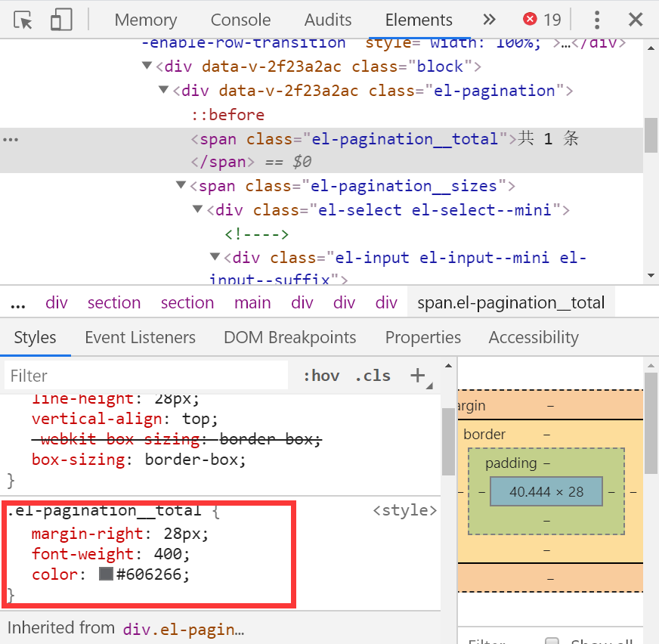Select the HTML comment node row
Viewport: 659px width, 644px height.
click(x=256, y=234)
